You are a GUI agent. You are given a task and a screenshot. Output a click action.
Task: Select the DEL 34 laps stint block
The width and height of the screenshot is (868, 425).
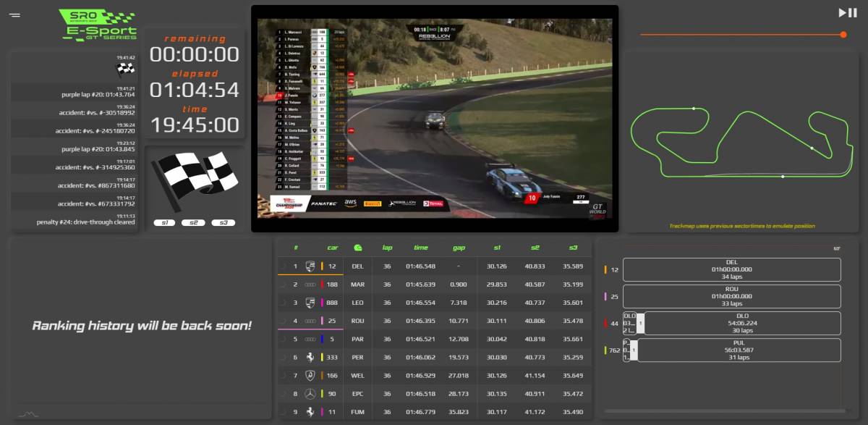point(731,270)
